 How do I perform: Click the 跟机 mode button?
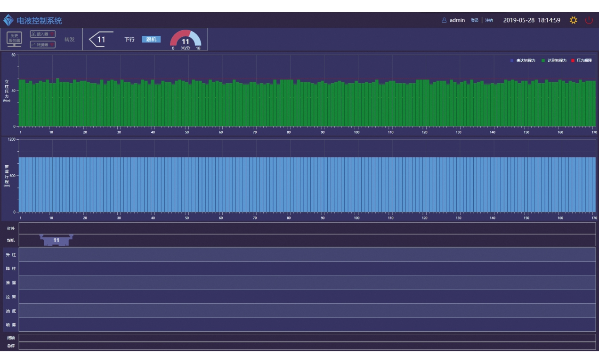tap(151, 39)
